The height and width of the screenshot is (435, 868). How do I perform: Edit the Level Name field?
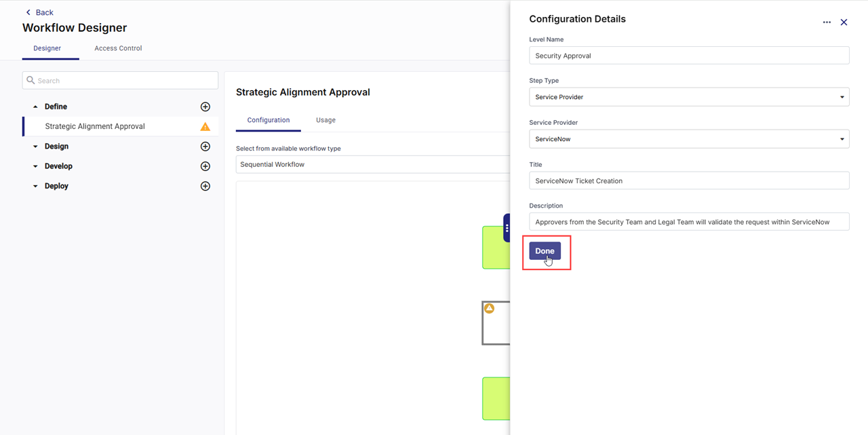coord(689,56)
